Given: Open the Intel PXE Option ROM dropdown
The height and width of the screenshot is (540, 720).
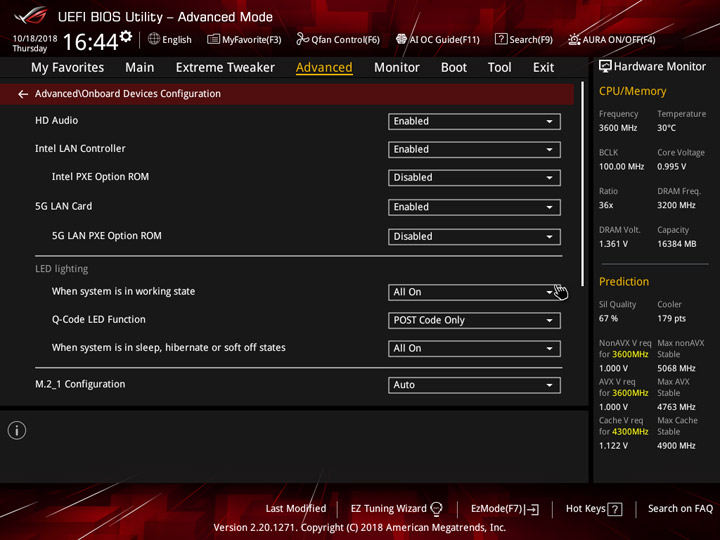Looking at the screenshot, I should [474, 178].
